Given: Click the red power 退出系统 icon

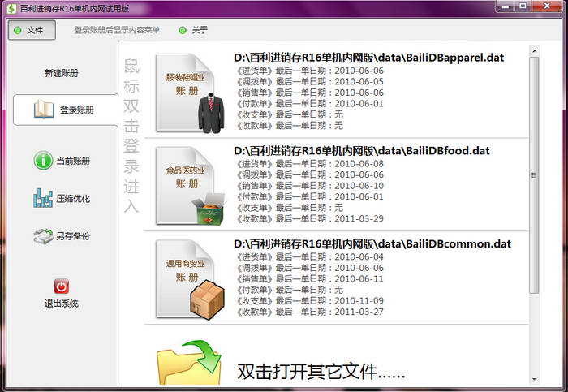Looking at the screenshot, I should point(62,286).
